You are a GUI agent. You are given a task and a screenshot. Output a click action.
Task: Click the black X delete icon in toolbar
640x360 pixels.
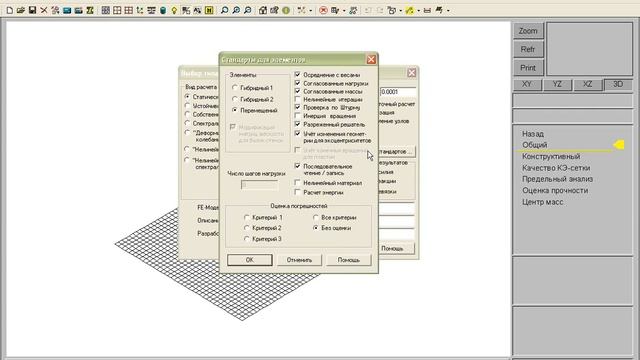(44, 10)
